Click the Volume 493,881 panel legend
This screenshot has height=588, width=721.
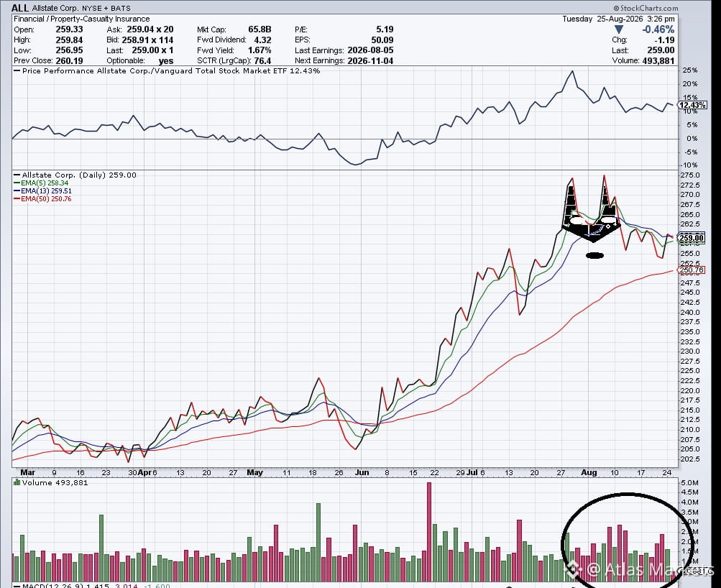click(x=50, y=483)
